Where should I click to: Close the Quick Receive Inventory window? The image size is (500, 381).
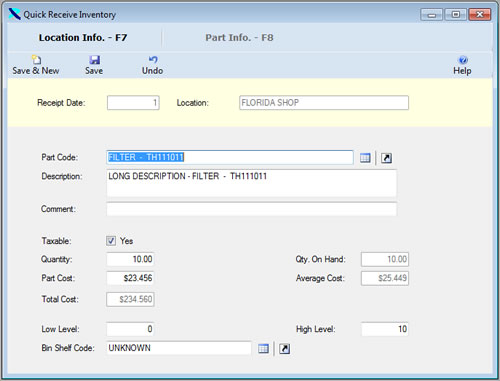coord(480,15)
